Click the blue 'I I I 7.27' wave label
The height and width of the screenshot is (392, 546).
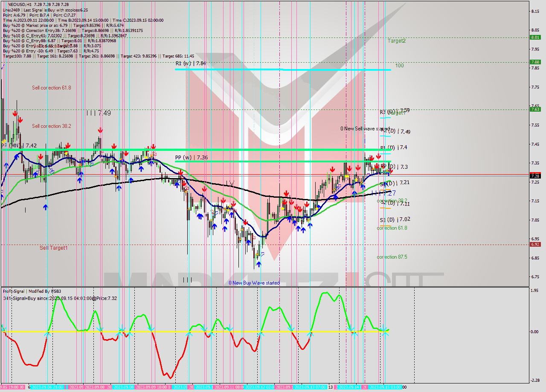click(383, 193)
